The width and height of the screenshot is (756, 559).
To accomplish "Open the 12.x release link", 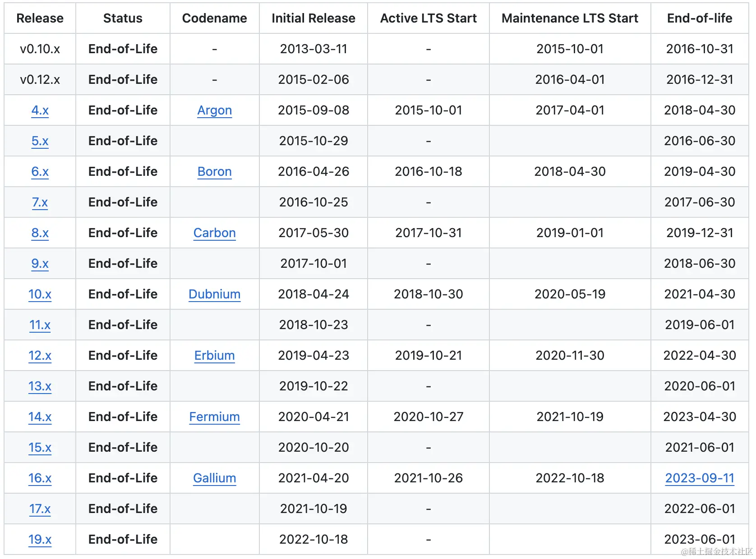I will pos(40,356).
